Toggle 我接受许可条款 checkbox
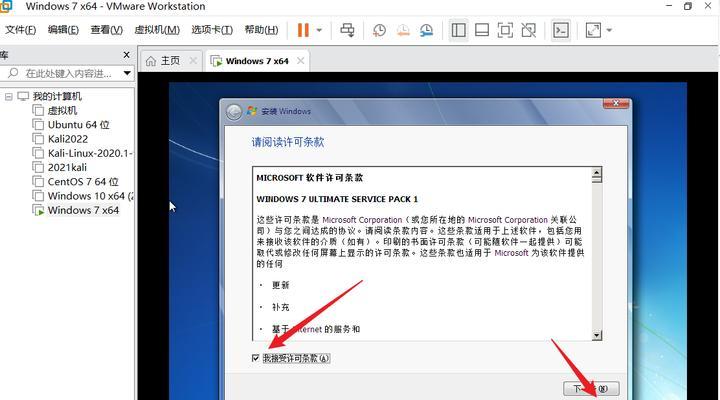The height and width of the screenshot is (400, 720). [256, 358]
